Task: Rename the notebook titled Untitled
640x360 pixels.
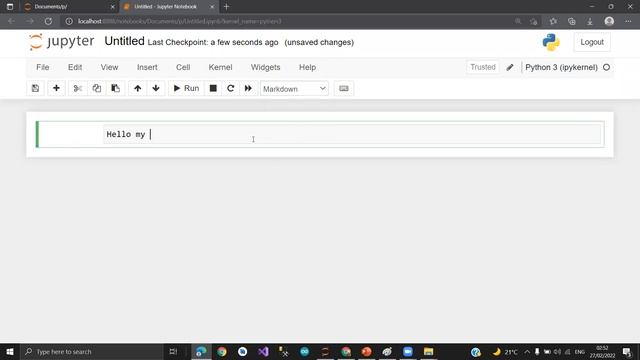Action: tap(124, 41)
